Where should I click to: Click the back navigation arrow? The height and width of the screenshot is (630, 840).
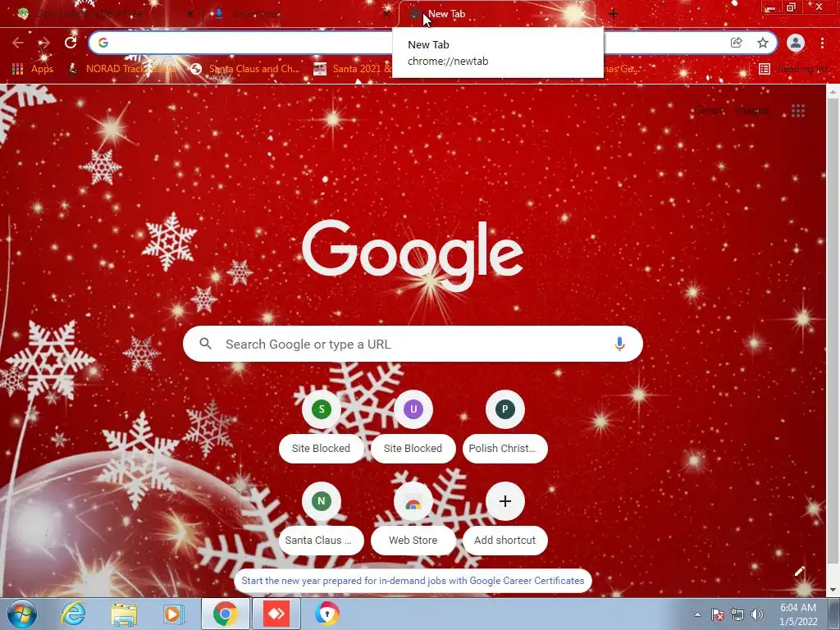(x=18, y=43)
